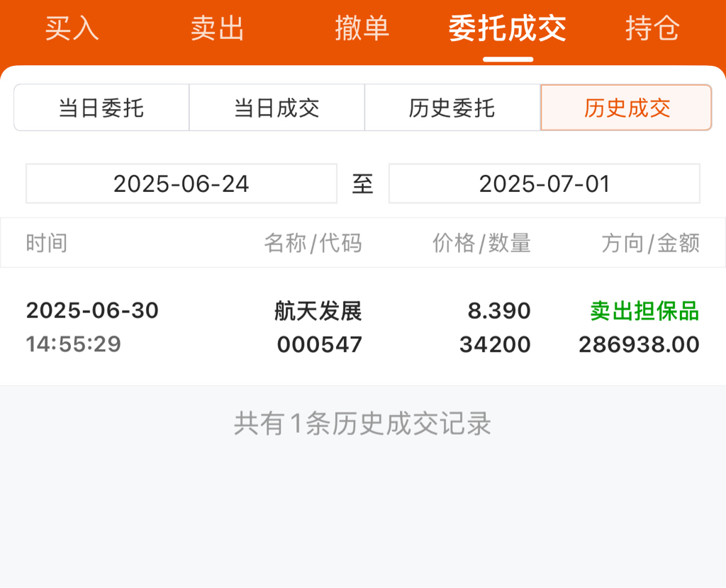Open the end date field 2025-07-01
The width and height of the screenshot is (726, 588).
click(544, 183)
